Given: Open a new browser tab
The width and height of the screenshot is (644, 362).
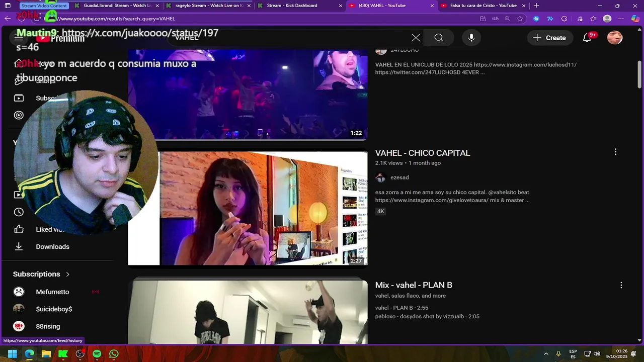Looking at the screenshot, I should pos(536,6).
